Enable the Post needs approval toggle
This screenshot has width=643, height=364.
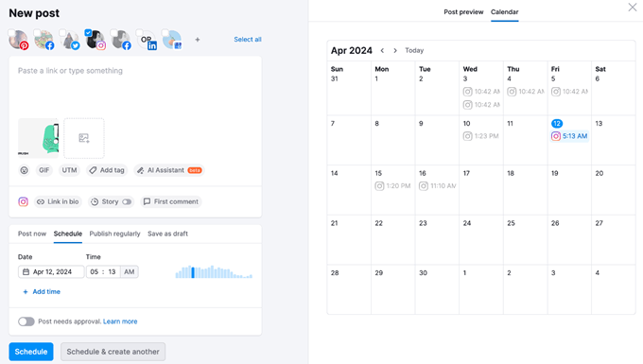(x=26, y=321)
